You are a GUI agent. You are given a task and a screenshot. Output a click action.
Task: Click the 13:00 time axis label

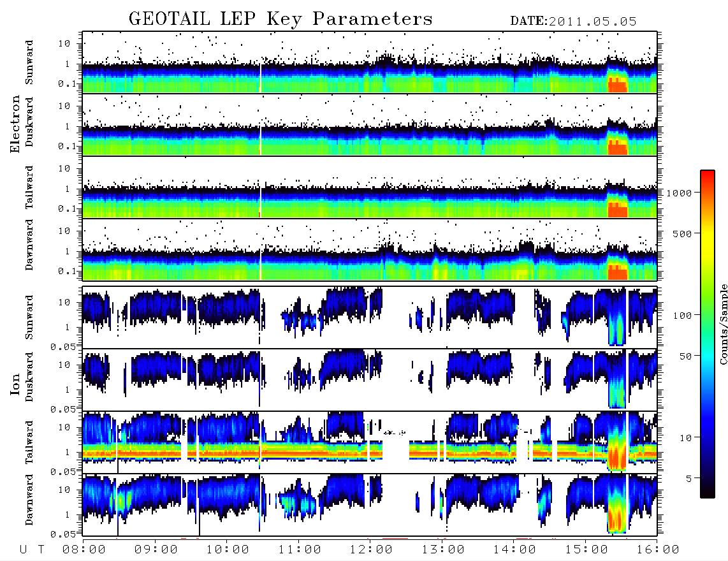[x=442, y=550]
